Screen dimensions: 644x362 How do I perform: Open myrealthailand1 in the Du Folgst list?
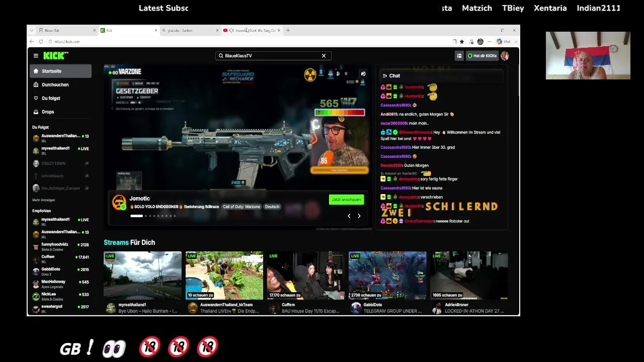click(x=61, y=151)
